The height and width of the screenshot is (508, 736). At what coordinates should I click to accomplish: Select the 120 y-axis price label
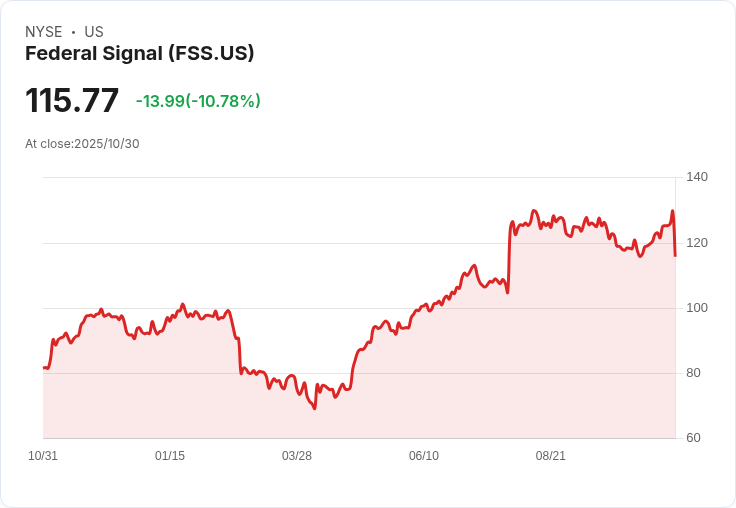[697, 243]
